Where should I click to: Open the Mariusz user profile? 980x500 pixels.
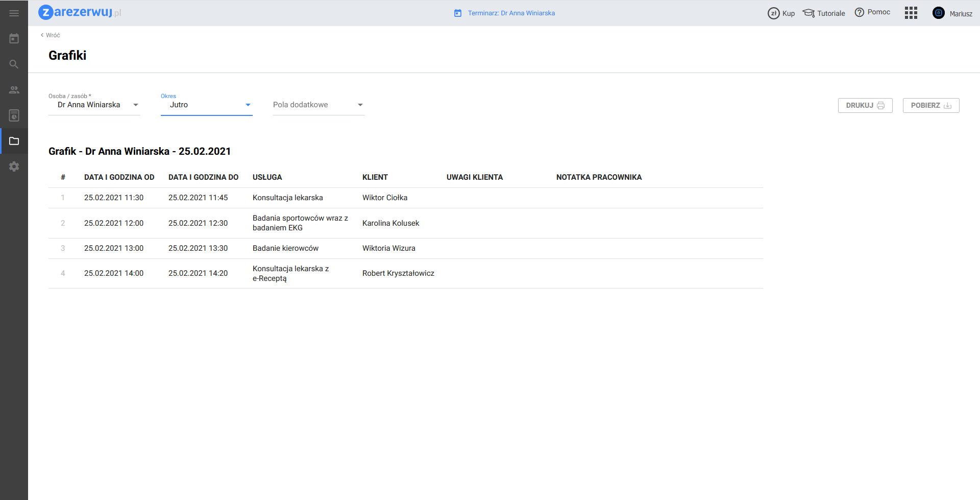(x=952, y=13)
